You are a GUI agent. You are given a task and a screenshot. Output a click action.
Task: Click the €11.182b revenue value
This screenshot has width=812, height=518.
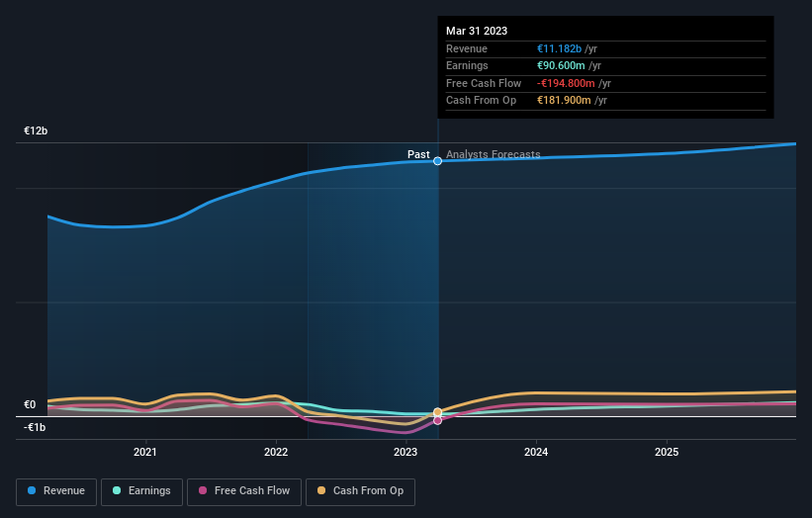pos(559,48)
